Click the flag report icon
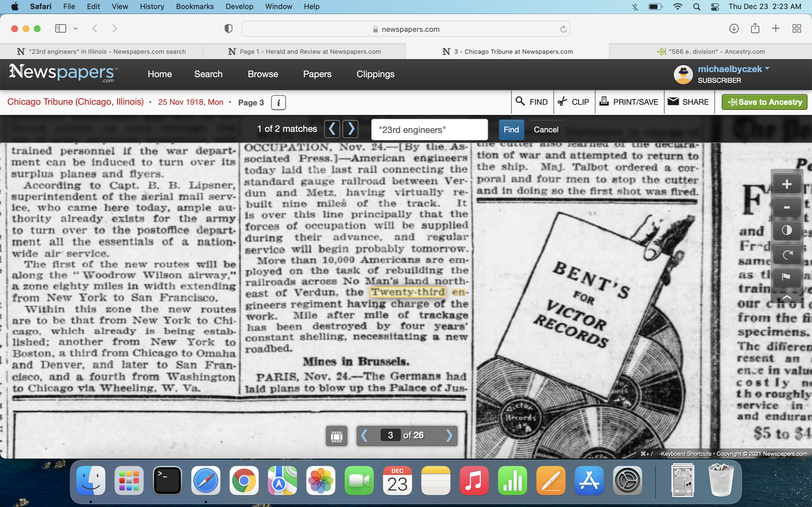Image resolution: width=812 pixels, height=507 pixels. (x=787, y=277)
